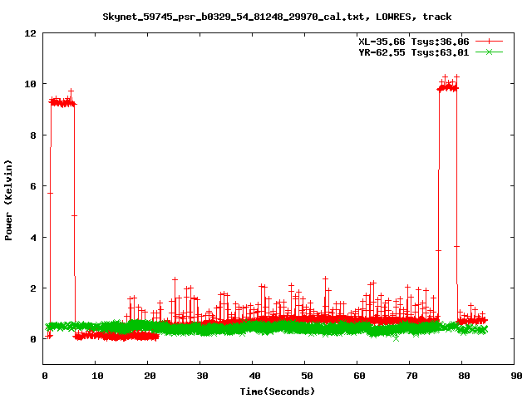This screenshot has height=399, width=532.
Task: Click y-axis tick label 8
Action: click(33, 135)
